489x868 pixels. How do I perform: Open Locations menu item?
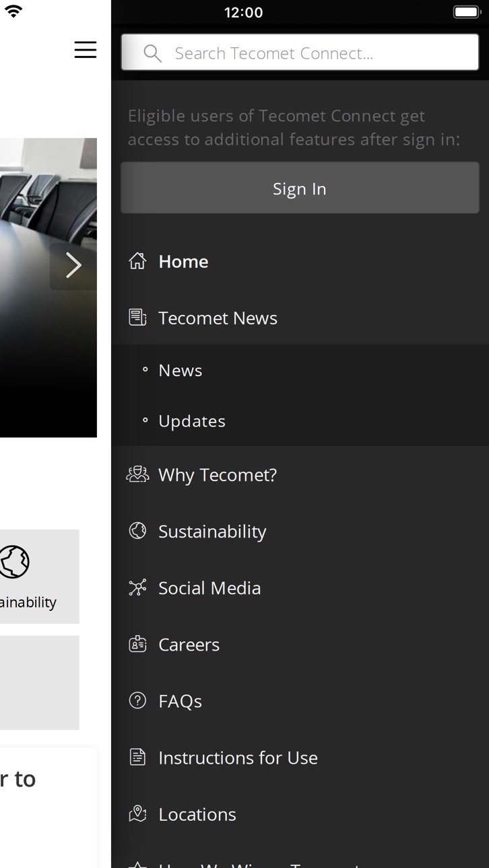tap(300, 813)
